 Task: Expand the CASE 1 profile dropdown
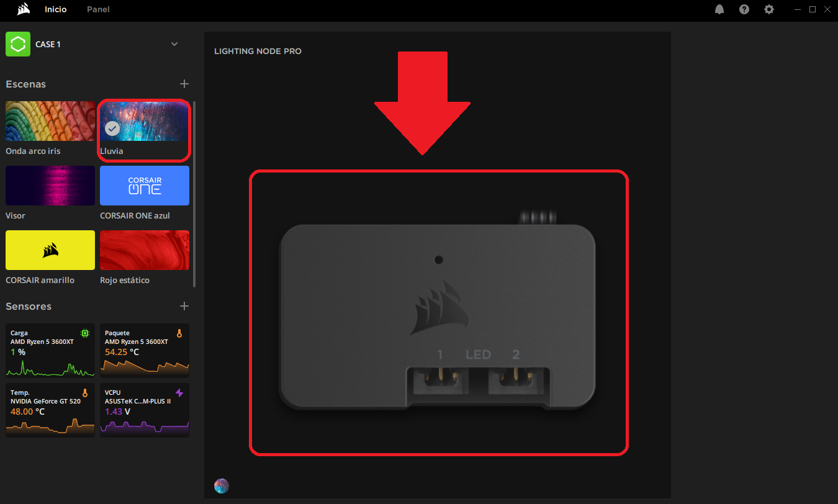tap(174, 44)
